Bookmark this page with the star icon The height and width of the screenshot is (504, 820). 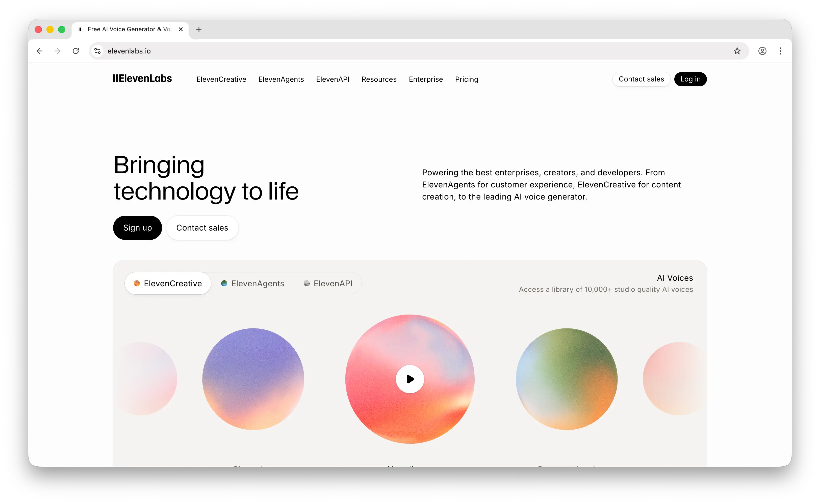[x=737, y=51]
